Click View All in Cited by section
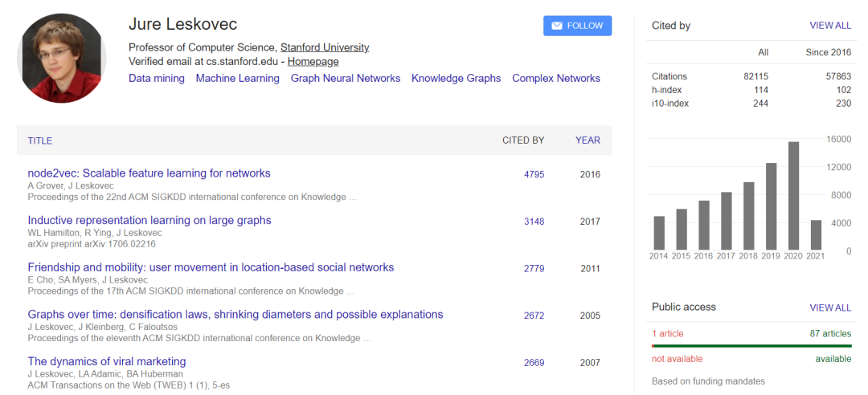The height and width of the screenshot is (395, 868). [830, 26]
